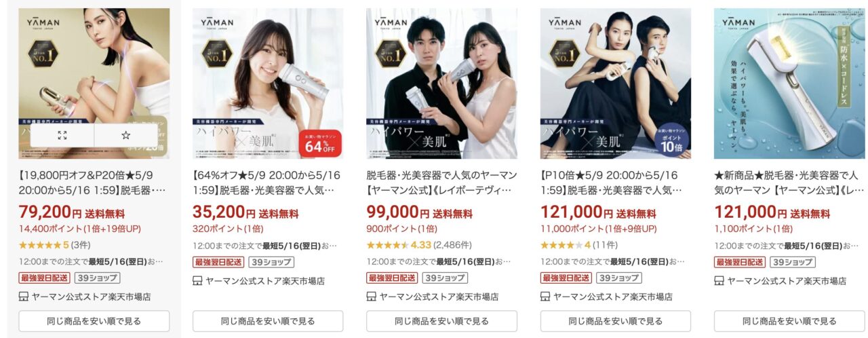The height and width of the screenshot is (338, 868).
Task: Click the expand image icon on first product
Action: coord(62,135)
